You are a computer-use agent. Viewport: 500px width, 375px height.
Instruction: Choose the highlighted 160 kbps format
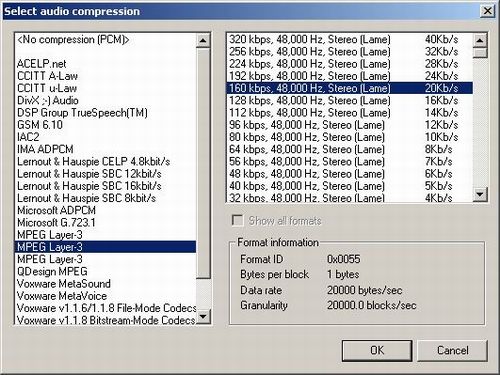(350, 88)
